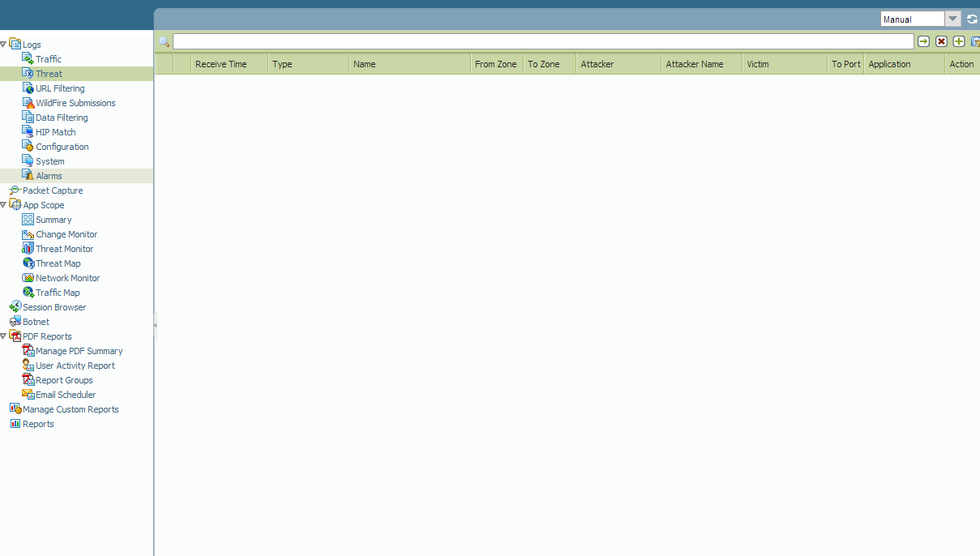Click the Action column header
The height and width of the screenshot is (556, 980).
(x=962, y=64)
